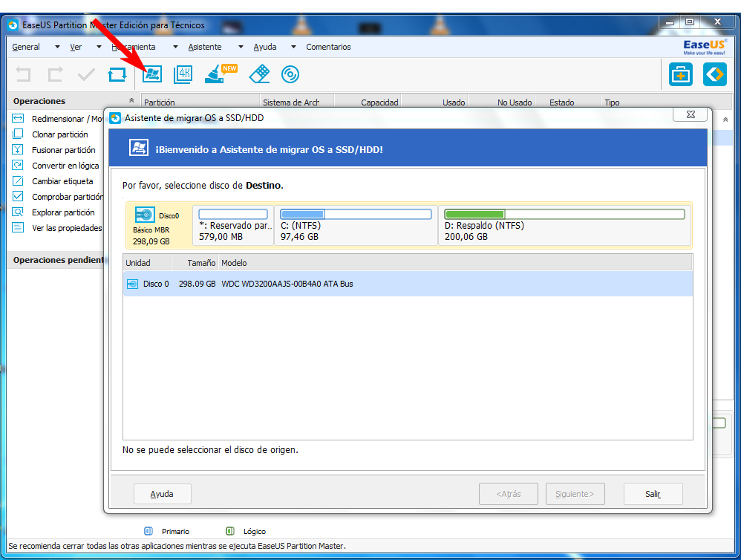The width and height of the screenshot is (741, 560).
Task: Click the Usado column header
Action: tap(435, 102)
